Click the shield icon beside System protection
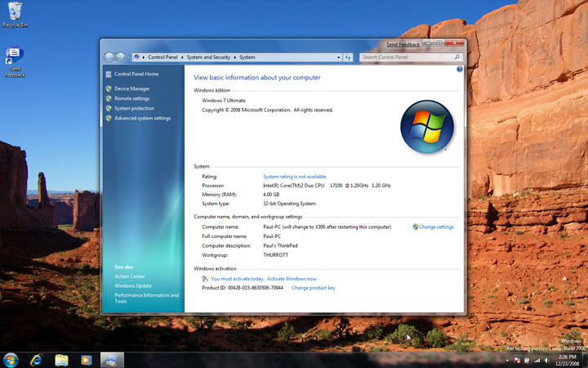The height and width of the screenshot is (368, 588). tap(109, 108)
